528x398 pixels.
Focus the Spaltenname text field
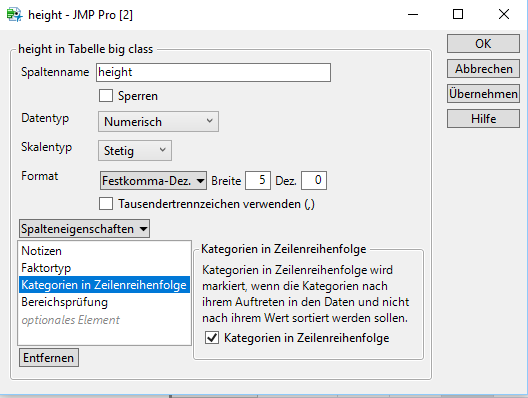213,72
